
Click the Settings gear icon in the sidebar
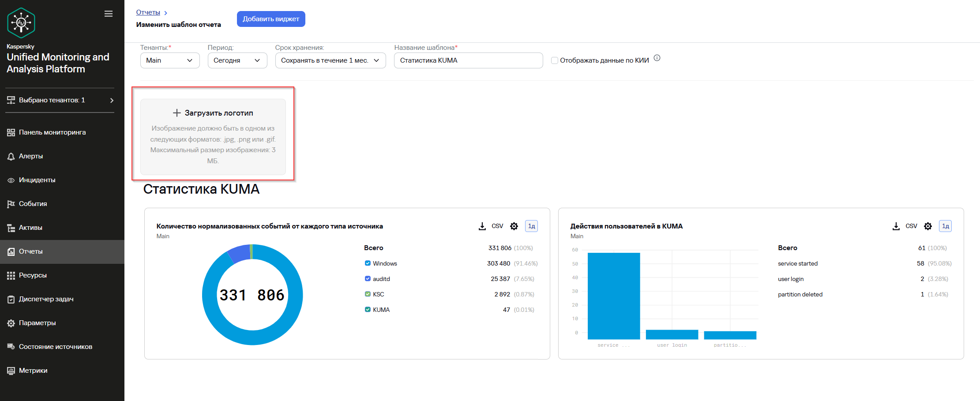pos(11,323)
